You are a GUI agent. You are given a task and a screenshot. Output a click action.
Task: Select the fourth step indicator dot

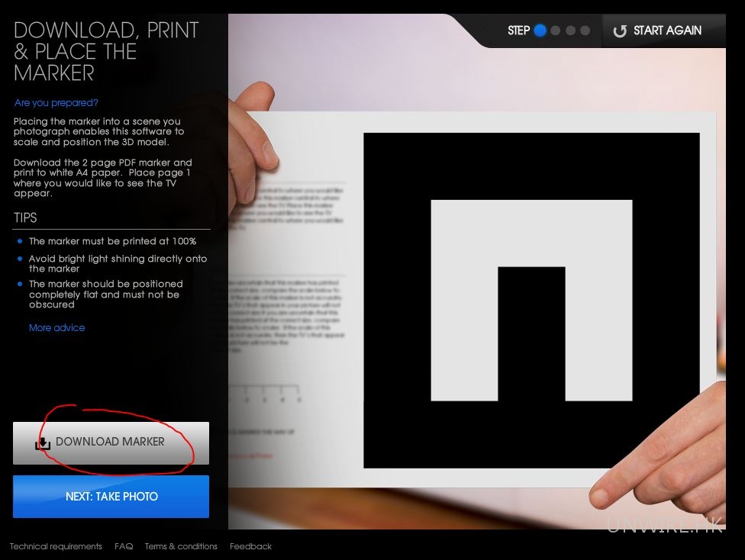(x=585, y=31)
